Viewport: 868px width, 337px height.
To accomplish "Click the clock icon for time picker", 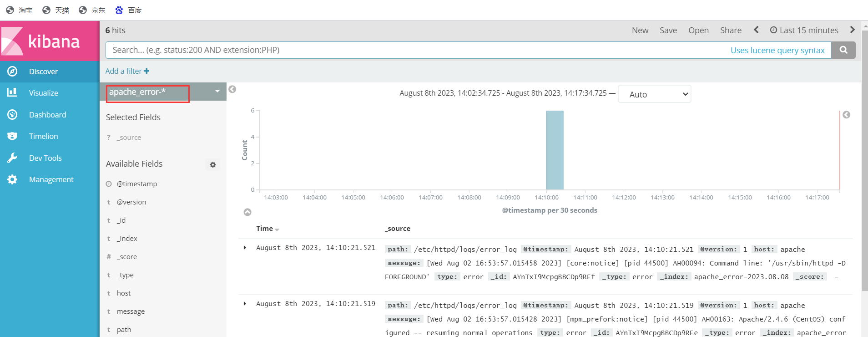I will (773, 30).
